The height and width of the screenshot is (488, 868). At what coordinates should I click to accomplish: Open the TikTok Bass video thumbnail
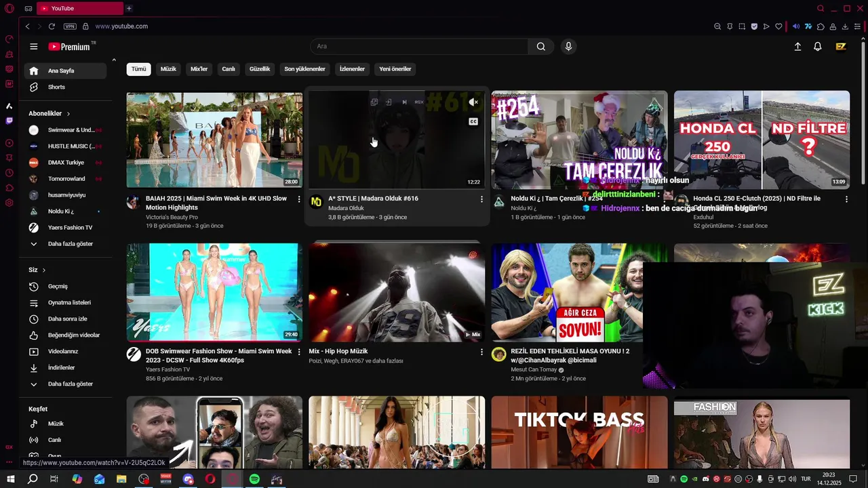(579, 432)
